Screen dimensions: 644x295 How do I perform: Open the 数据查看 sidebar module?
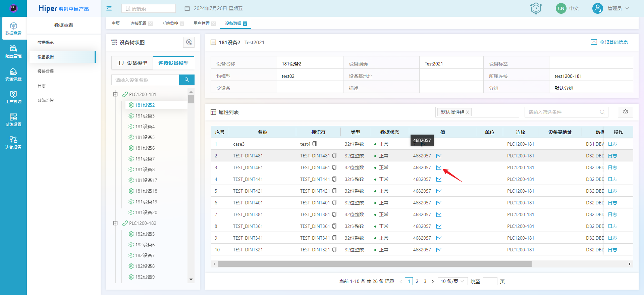click(x=13, y=29)
